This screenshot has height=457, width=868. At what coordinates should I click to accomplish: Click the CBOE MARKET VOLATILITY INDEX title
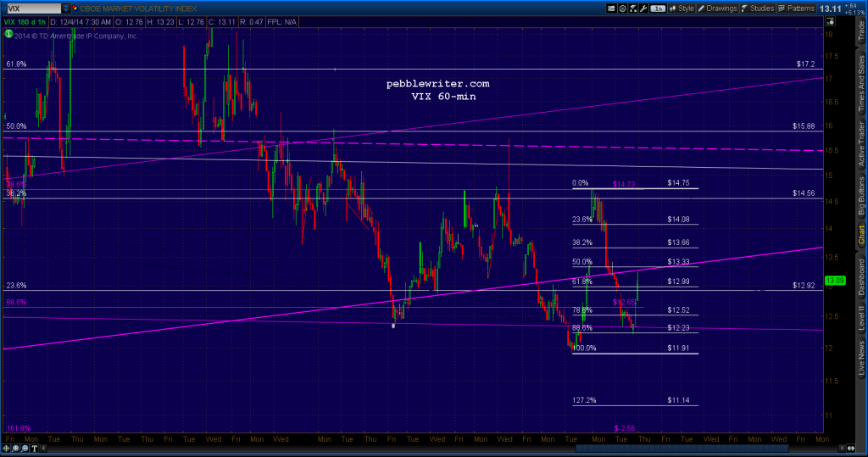138,8
